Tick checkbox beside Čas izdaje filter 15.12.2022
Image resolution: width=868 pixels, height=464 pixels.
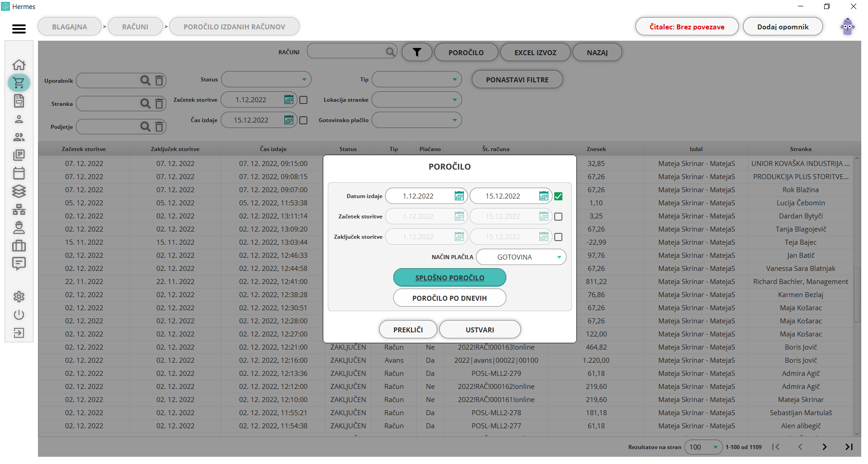[x=303, y=120]
